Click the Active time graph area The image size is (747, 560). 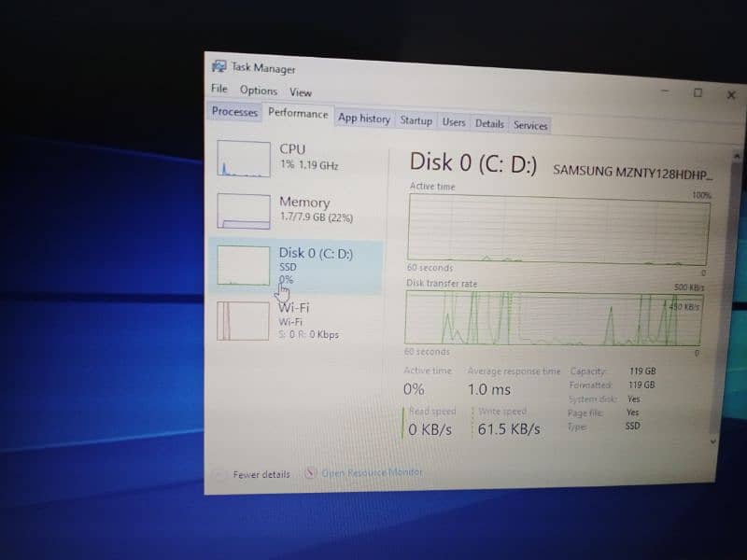click(557, 227)
